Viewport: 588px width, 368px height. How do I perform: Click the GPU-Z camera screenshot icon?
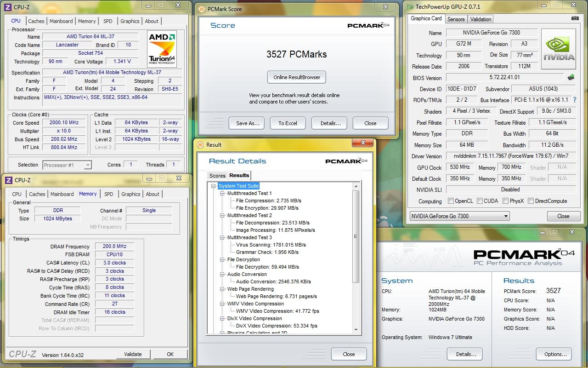point(575,18)
